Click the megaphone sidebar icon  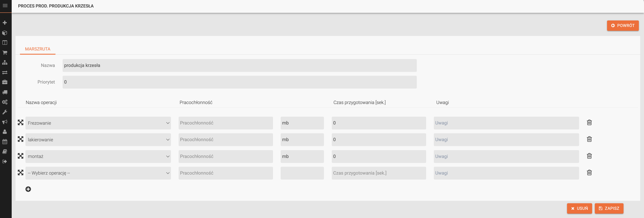pos(5,122)
